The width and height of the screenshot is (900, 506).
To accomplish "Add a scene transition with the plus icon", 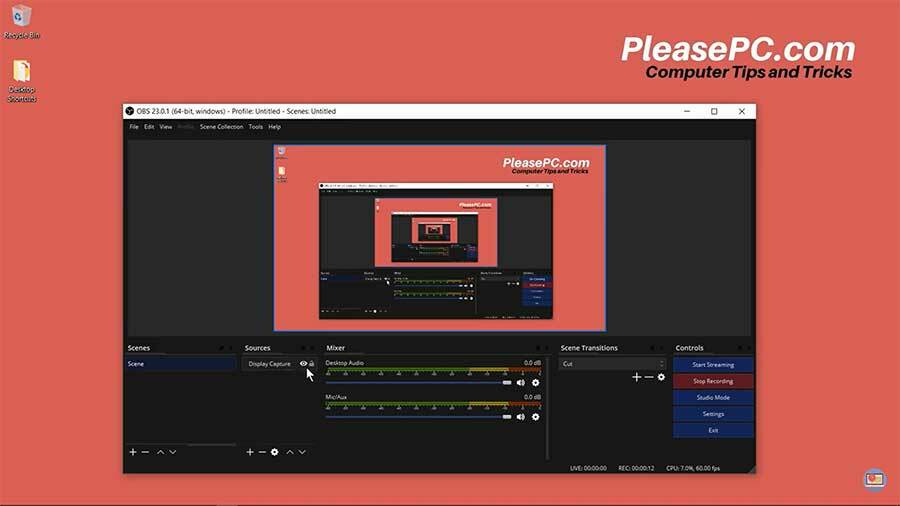I will coord(637,377).
